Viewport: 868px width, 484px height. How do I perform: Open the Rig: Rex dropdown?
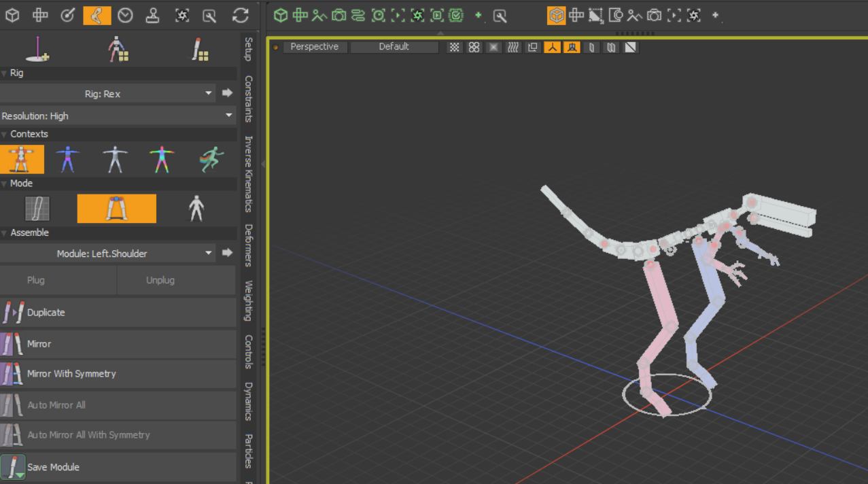tap(108, 94)
